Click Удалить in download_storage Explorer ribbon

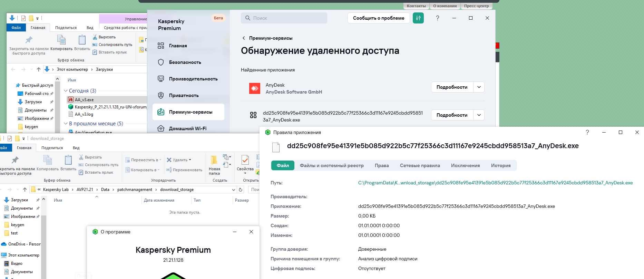(x=179, y=160)
